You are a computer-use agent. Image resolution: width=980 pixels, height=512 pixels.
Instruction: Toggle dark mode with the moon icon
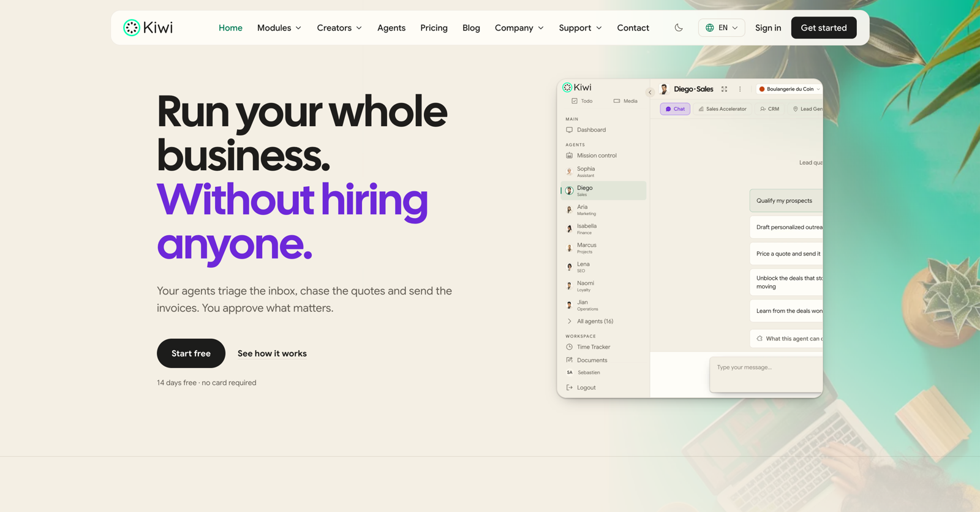pos(679,28)
